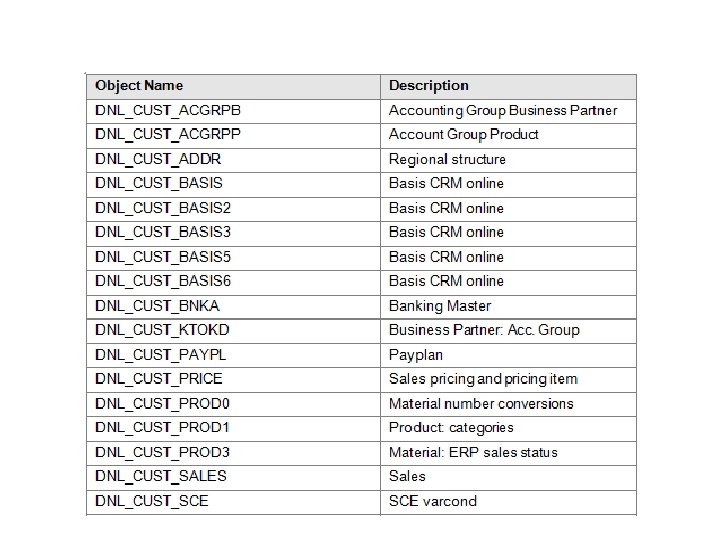Select the DNL_CUST_ACGRPB object cell

[x=169, y=110]
